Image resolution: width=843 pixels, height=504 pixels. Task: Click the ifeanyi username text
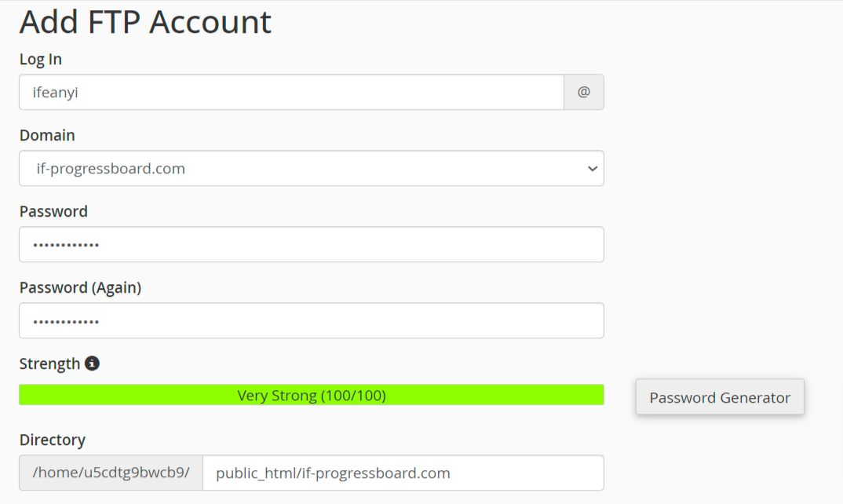(55, 93)
